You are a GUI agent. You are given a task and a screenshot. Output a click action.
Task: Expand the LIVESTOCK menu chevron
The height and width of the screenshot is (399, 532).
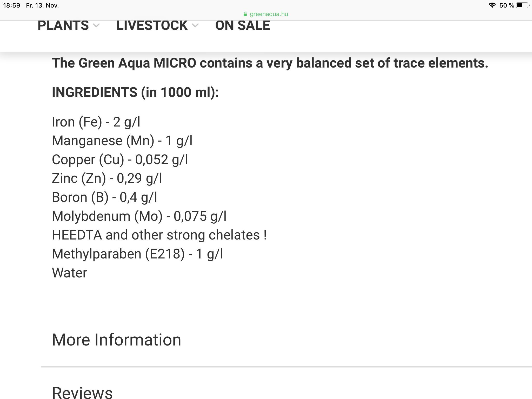tap(195, 25)
